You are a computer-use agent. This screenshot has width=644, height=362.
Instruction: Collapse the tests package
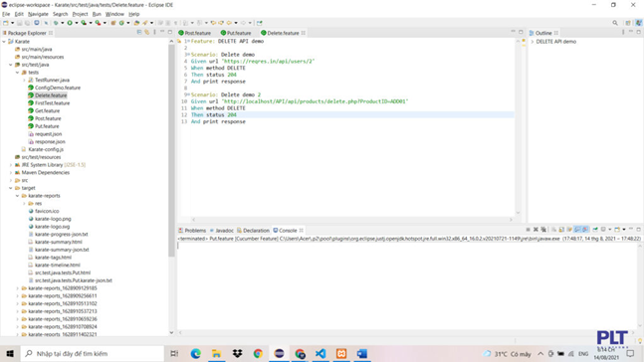(x=17, y=73)
